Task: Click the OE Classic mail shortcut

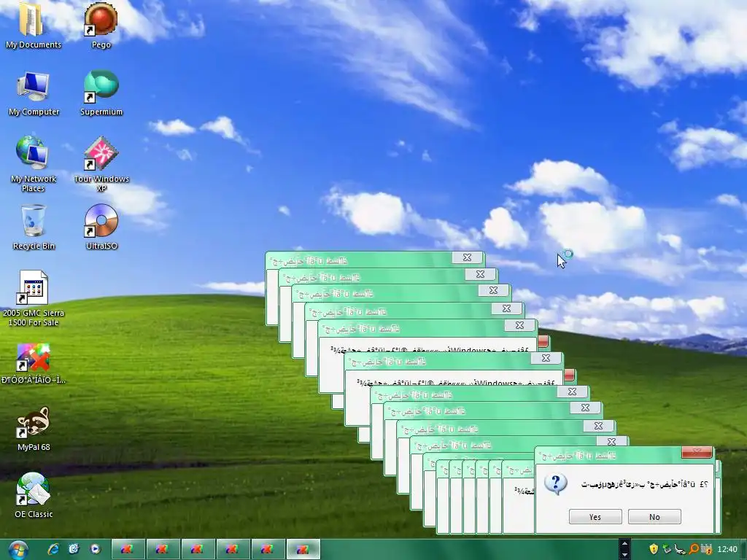Action: [x=32, y=489]
